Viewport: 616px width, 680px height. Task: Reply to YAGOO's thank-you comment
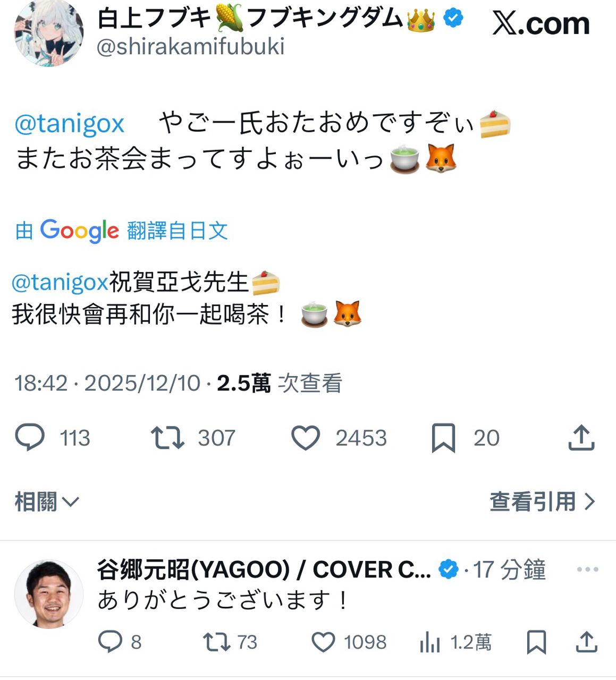[x=111, y=642]
